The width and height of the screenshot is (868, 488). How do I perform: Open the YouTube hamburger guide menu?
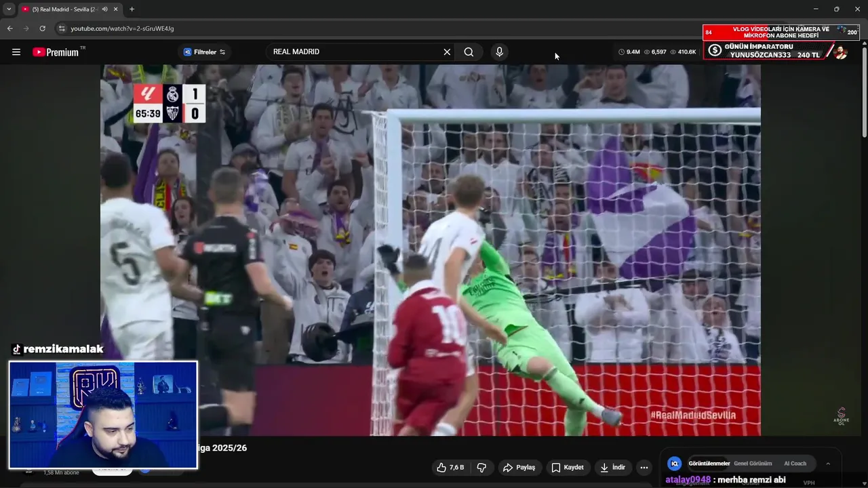coord(16,52)
